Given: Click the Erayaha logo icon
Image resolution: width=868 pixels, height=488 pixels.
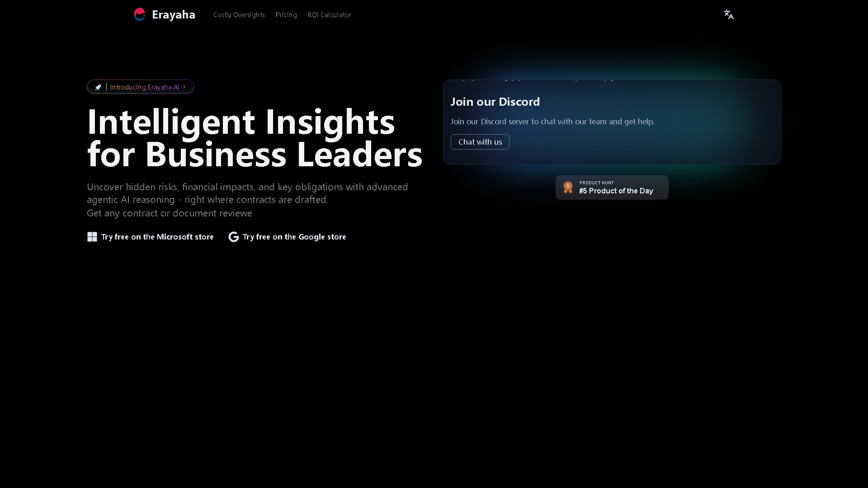Looking at the screenshot, I should 140,14.
